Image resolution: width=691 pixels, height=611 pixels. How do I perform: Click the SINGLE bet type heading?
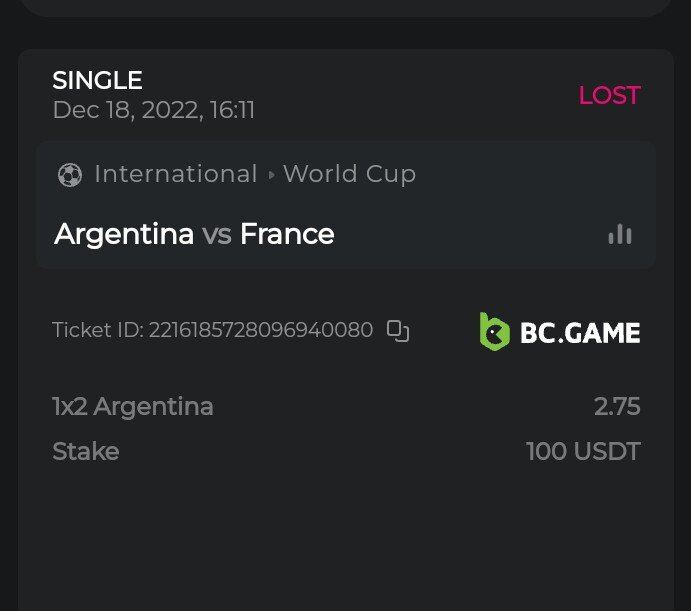click(x=97, y=80)
